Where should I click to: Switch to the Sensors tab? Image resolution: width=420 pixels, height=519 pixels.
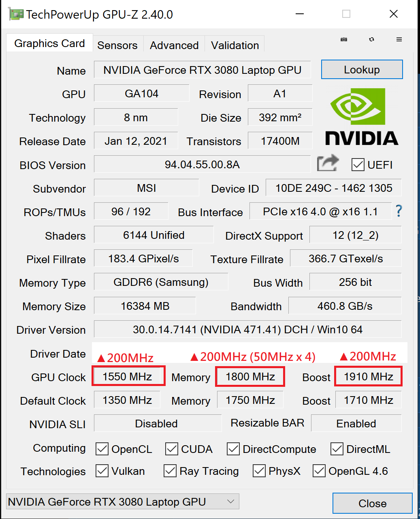(x=117, y=45)
